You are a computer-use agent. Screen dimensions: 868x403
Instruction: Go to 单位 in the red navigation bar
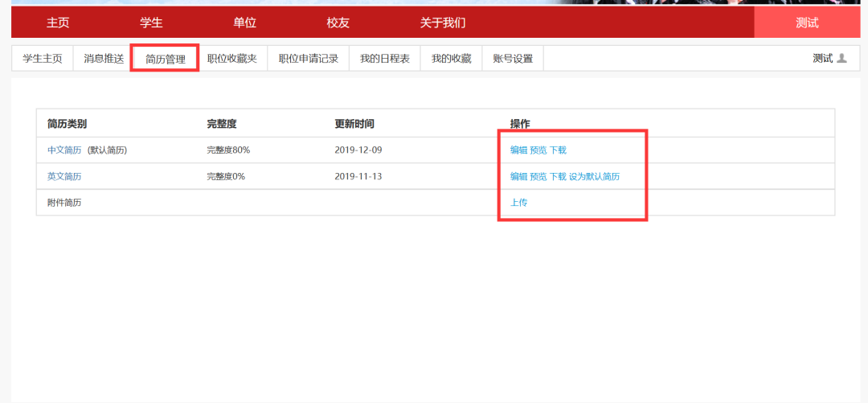point(244,23)
